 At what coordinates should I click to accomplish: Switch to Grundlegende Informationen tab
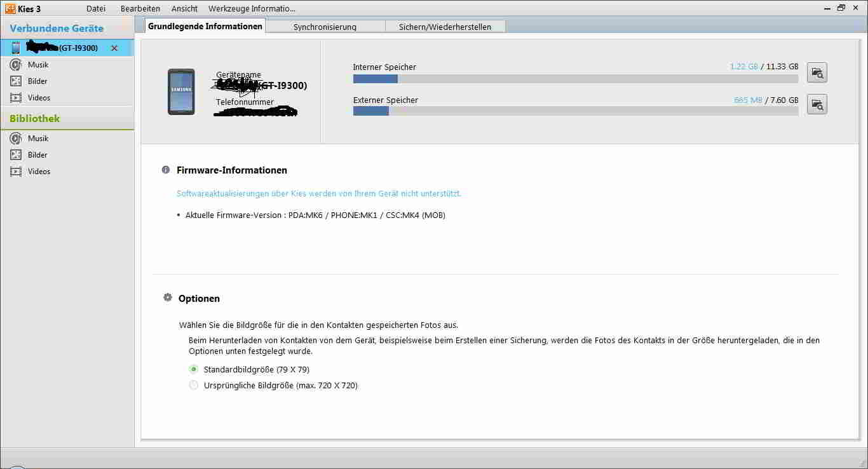(x=205, y=26)
